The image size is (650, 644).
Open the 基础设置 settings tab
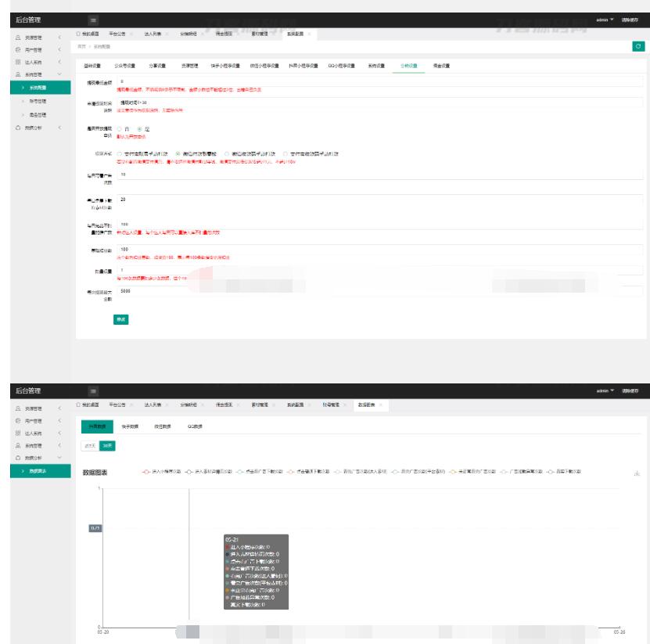pyautogui.click(x=92, y=66)
